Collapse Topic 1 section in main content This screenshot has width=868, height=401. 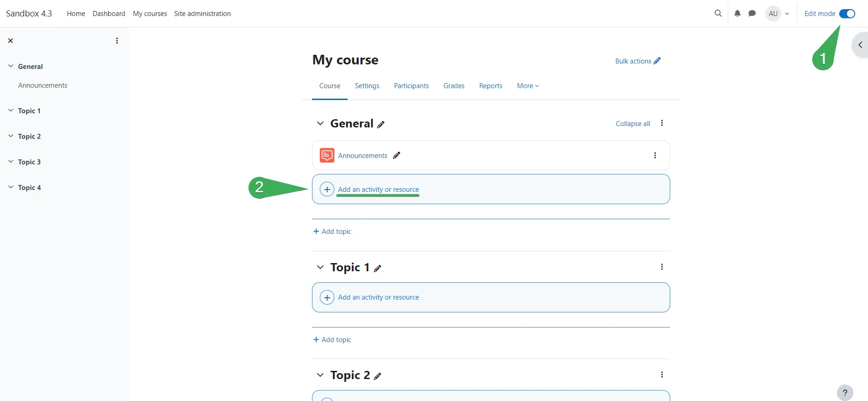tap(320, 267)
